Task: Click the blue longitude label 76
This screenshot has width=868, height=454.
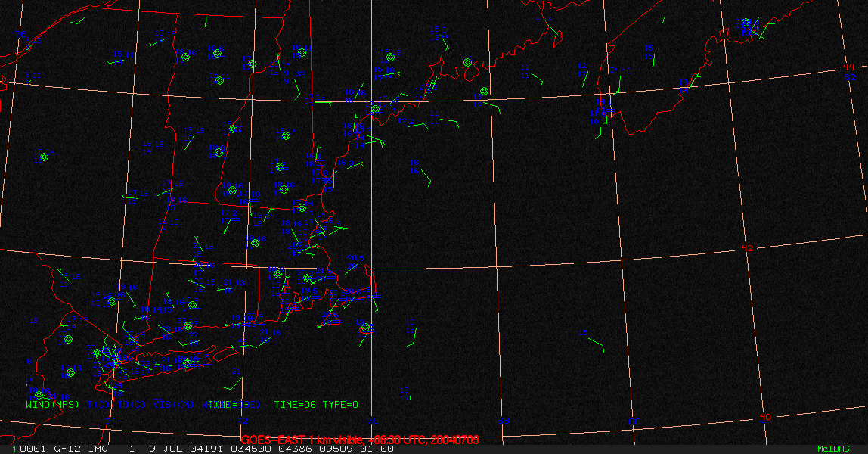Action: (x=20, y=34)
